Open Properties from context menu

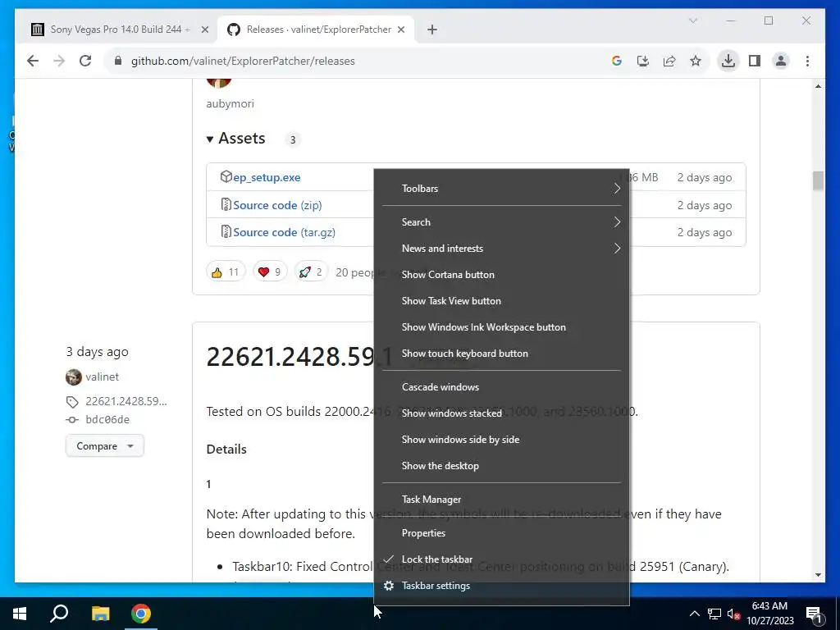pos(501,533)
